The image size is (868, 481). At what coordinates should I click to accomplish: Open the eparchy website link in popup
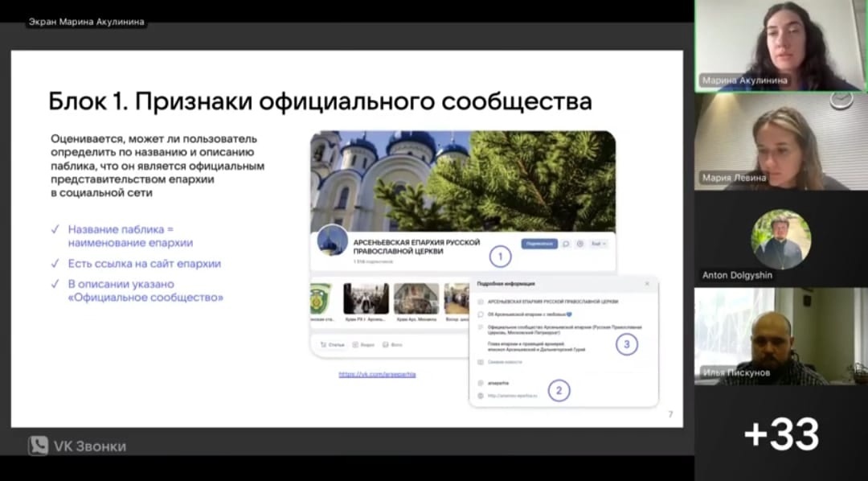tap(512, 396)
